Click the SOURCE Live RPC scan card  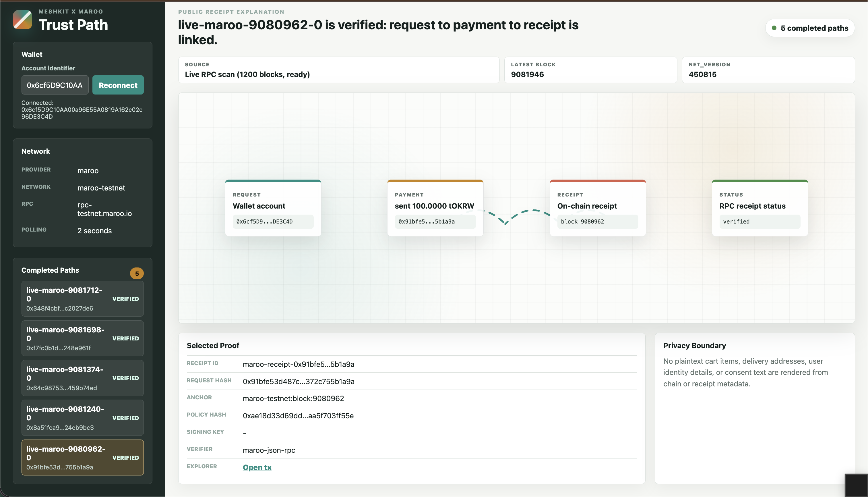point(339,70)
